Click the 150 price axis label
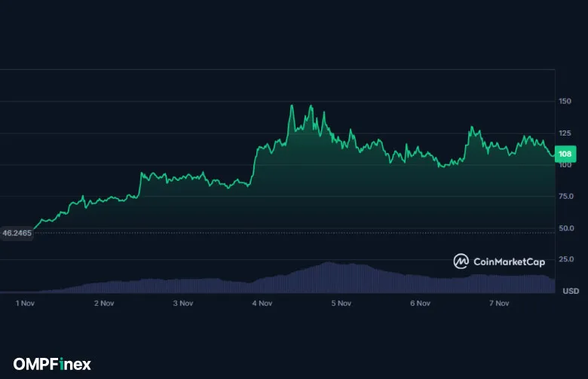This screenshot has width=588, height=379. tap(565, 101)
